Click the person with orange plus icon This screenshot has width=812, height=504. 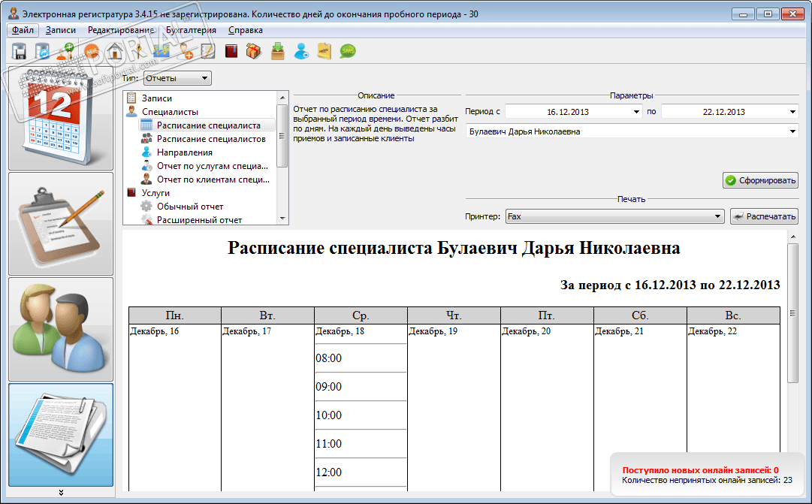(x=185, y=51)
